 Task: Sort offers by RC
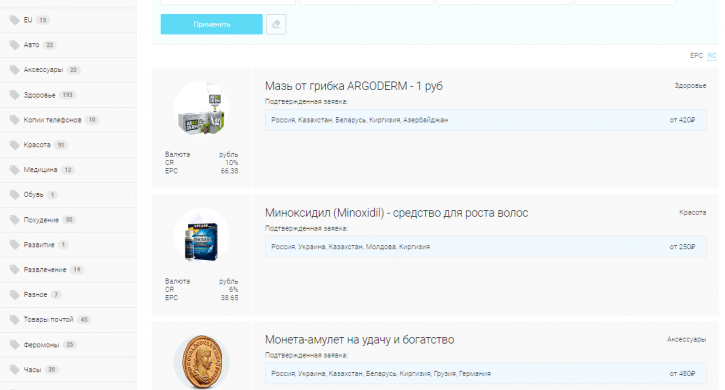[x=712, y=56]
